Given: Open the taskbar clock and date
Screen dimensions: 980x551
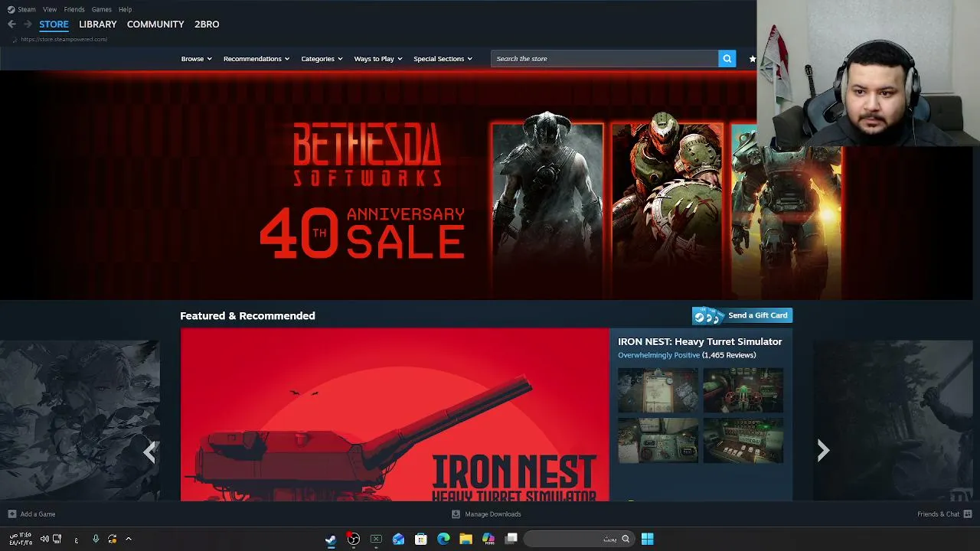Looking at the screenshot, I should 21,540.
